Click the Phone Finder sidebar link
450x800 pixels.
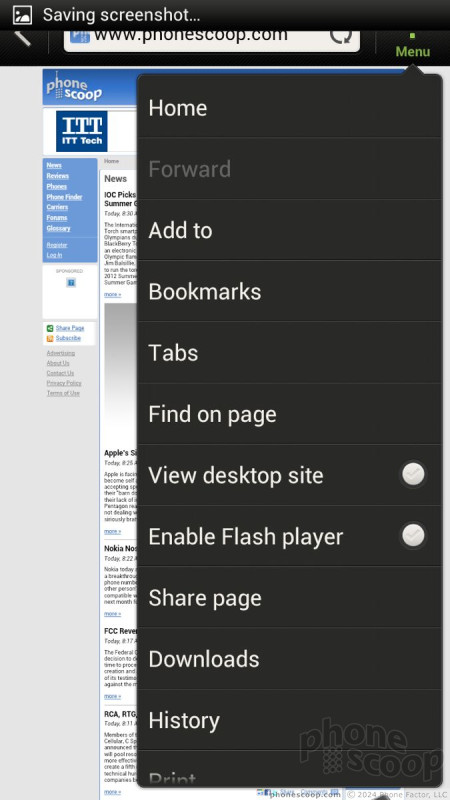(x=64, y=197)
